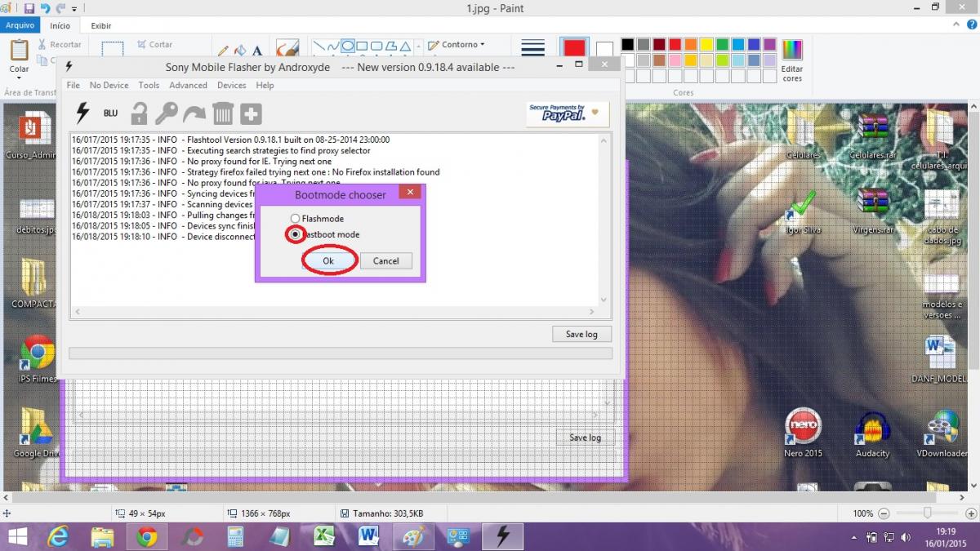Click the Save icon in Paint quick access

29,8
